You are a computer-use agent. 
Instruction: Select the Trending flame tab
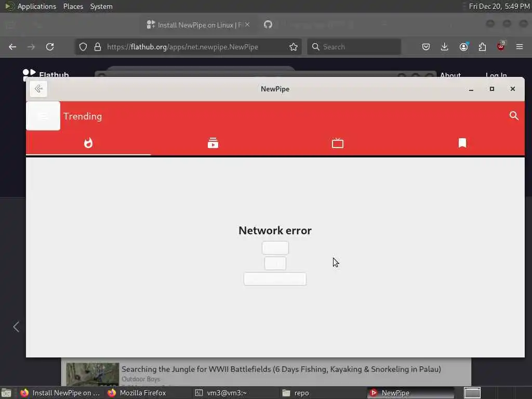[x=88, y=143]
